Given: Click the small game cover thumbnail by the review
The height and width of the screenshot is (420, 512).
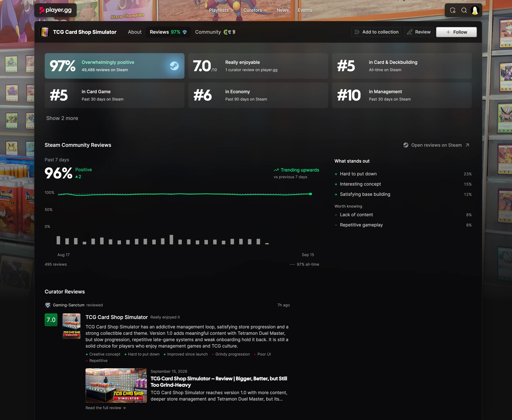Looking at the screenshot, I should pyautogui.click(x=71, y=326).
